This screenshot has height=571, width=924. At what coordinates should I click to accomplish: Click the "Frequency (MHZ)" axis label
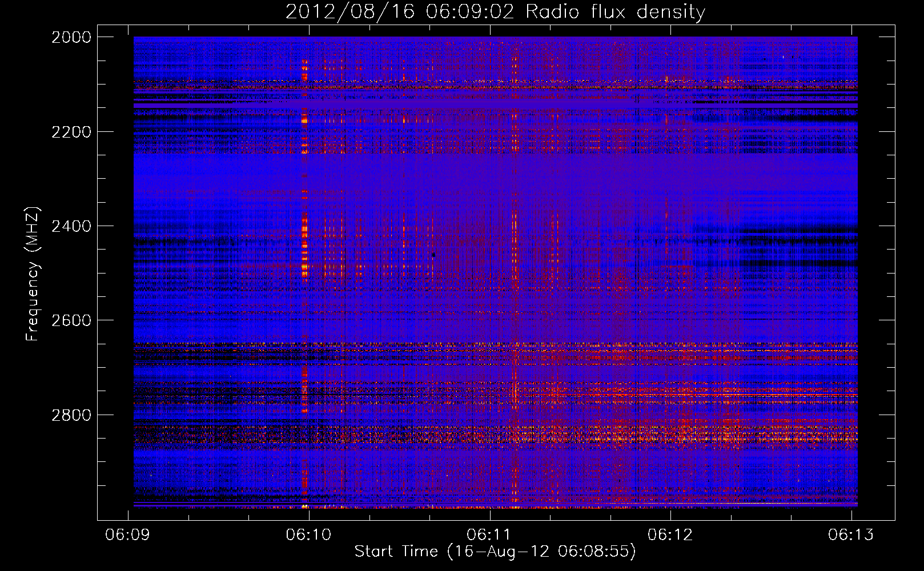[x=33, y=274]
